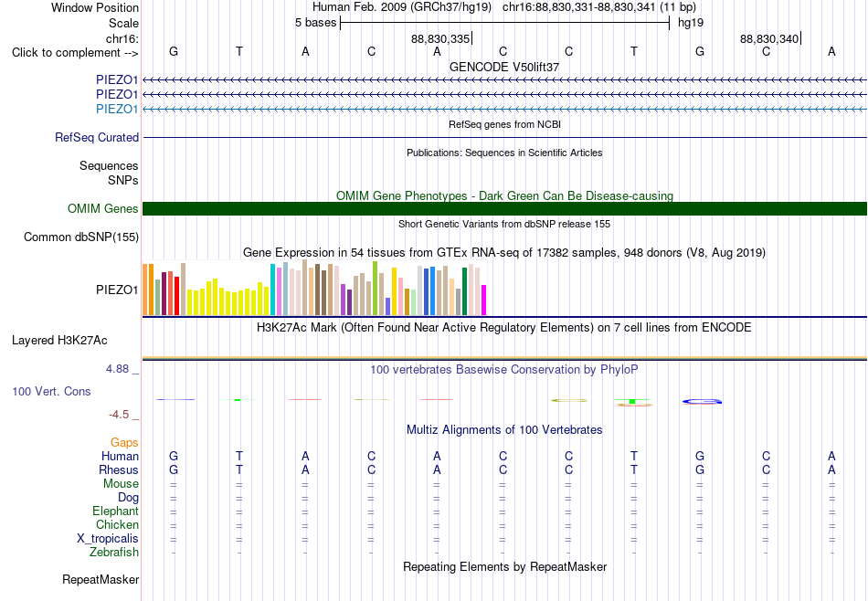Click the H3K27Ac Mark track title
The height and width of the screenshot is (601, 868).
pos(504,328)
